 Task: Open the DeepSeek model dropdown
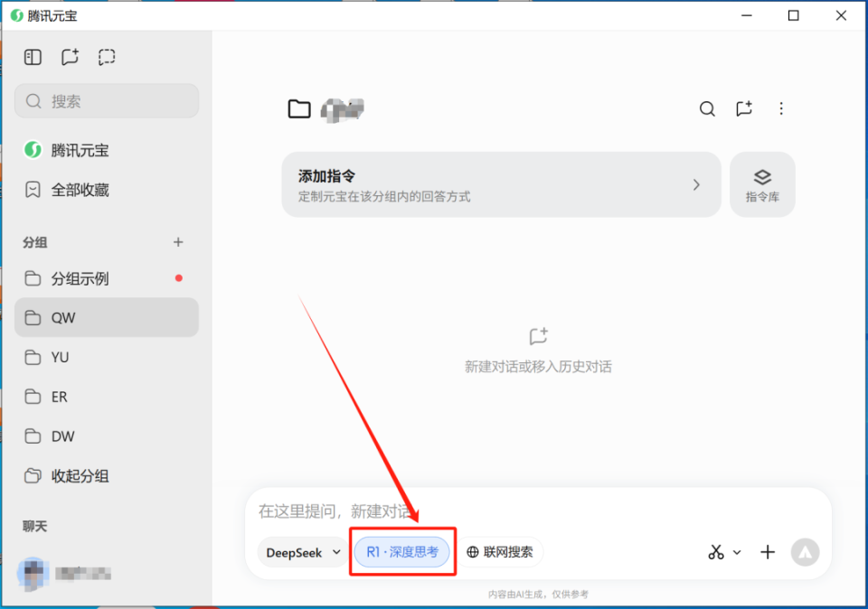click(303, 552)
